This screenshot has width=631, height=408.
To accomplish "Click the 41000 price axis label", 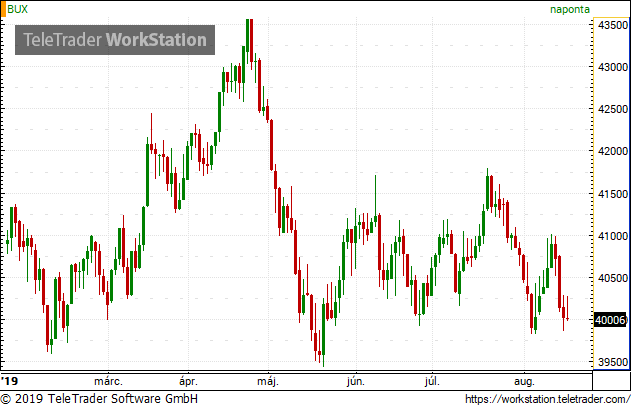I will (x=612, y=236).
